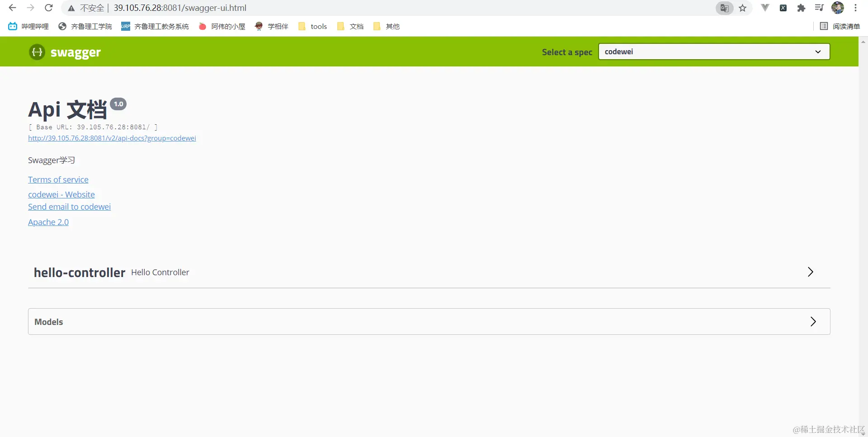Click the hello-controller chevron arrow

click(x=810, y=272)
